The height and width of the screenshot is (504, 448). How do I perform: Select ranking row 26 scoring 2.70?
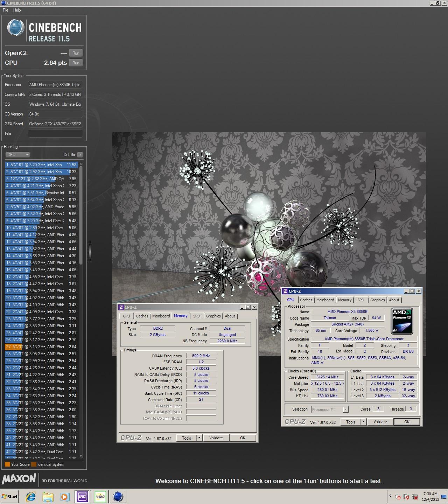[41, 340]
